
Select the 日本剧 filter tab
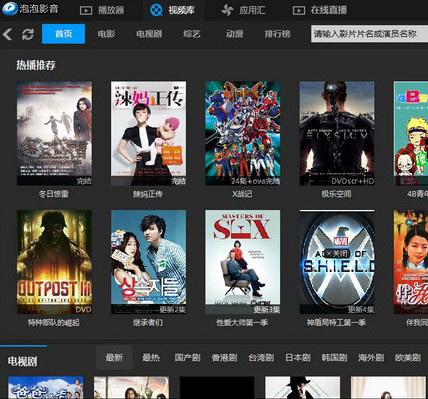click(298, 358)
